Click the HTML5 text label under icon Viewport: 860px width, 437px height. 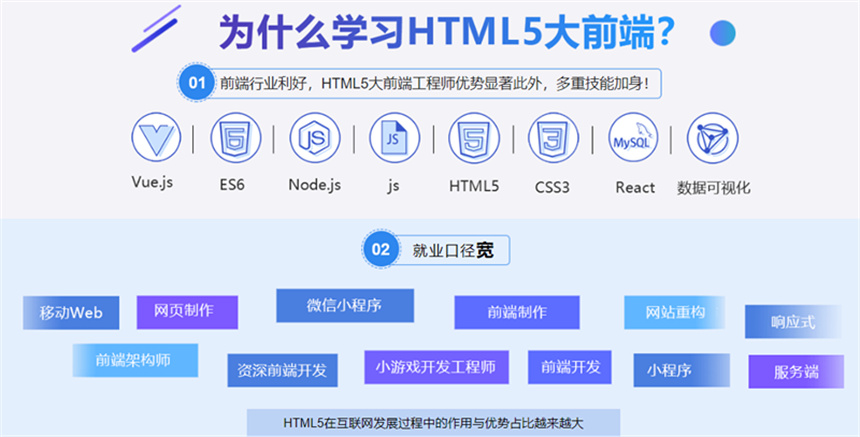pyautogui.click(x=474, y=186)
